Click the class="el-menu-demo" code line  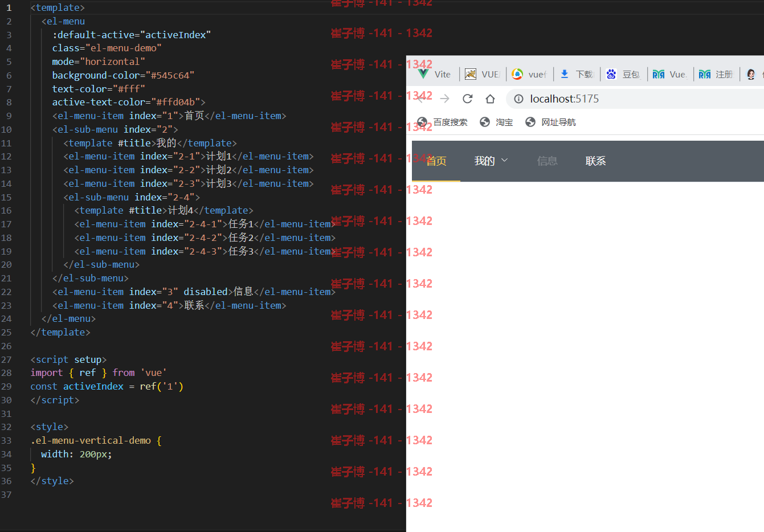tap(107, 48)
